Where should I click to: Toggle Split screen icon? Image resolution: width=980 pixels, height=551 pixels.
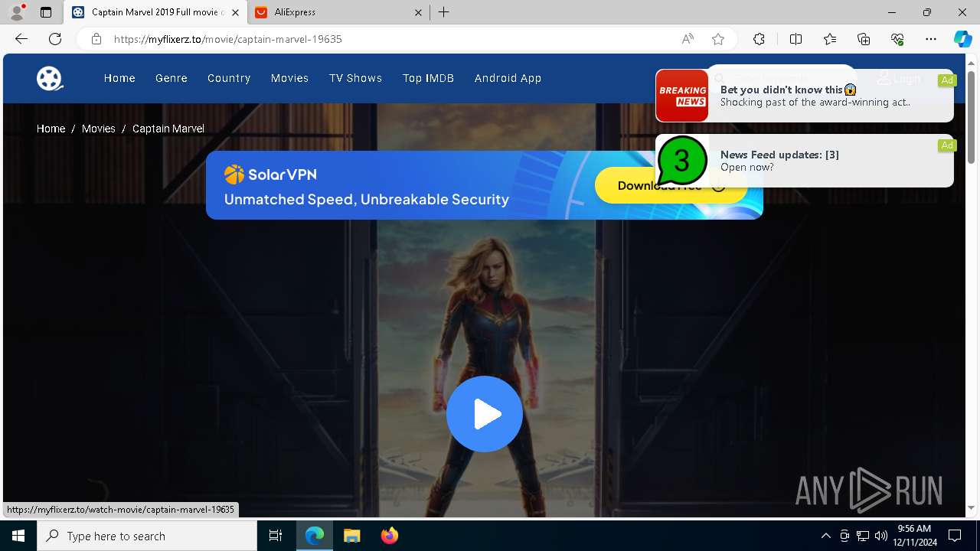pos(795,39)
